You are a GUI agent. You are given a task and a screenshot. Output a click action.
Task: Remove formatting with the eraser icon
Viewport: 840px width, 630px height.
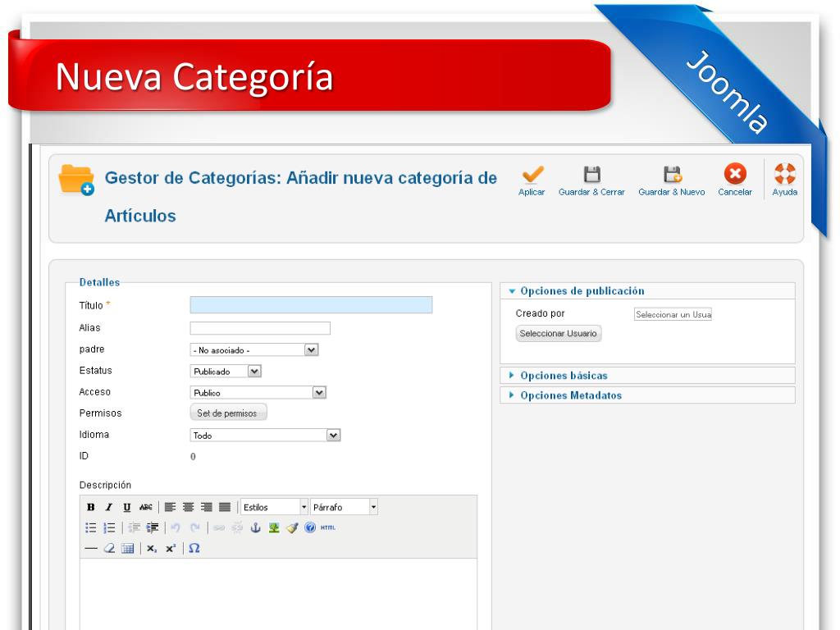(109, 548)
